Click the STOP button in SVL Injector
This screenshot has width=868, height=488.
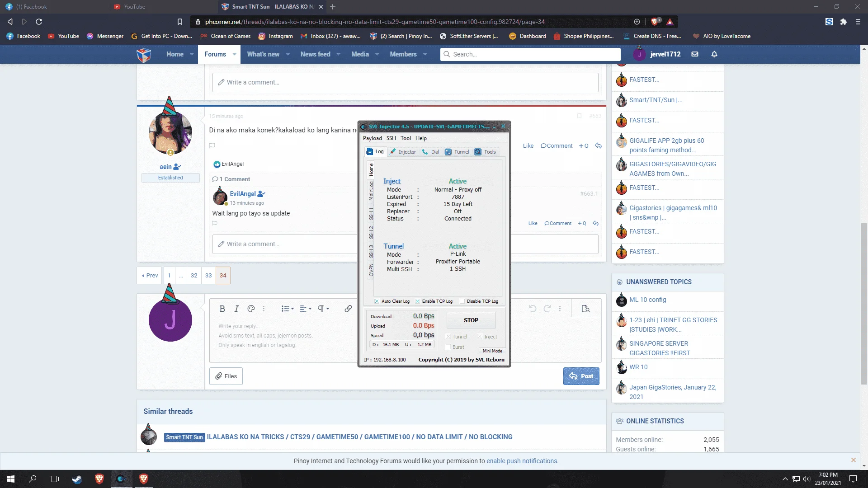click(x=471, y=320)
